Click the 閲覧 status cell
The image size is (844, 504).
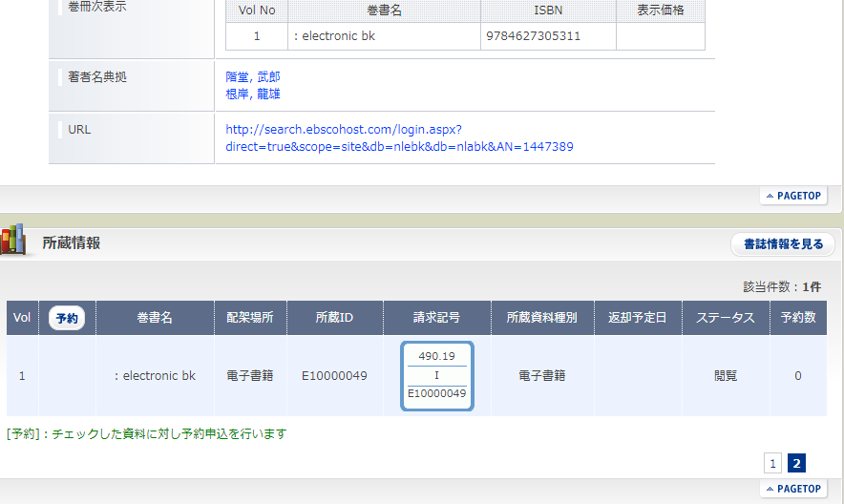click(726, 376)
